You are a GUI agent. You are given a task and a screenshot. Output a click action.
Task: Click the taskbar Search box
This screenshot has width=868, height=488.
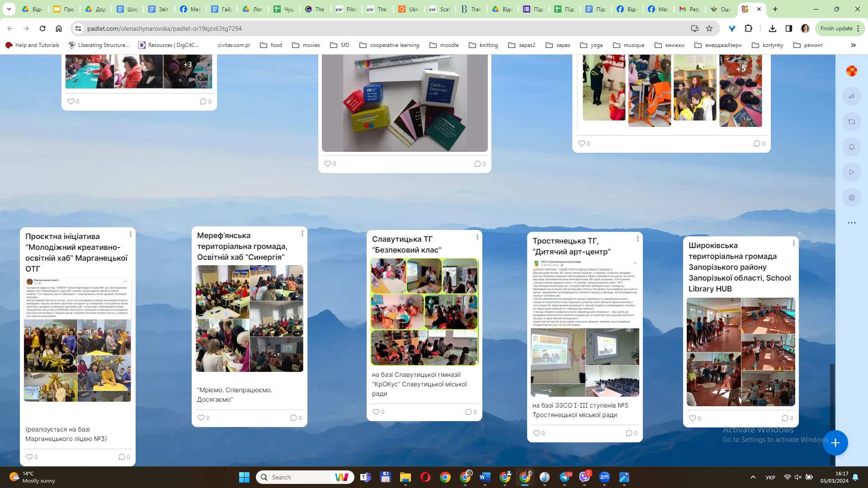click(x=305, y=477)
